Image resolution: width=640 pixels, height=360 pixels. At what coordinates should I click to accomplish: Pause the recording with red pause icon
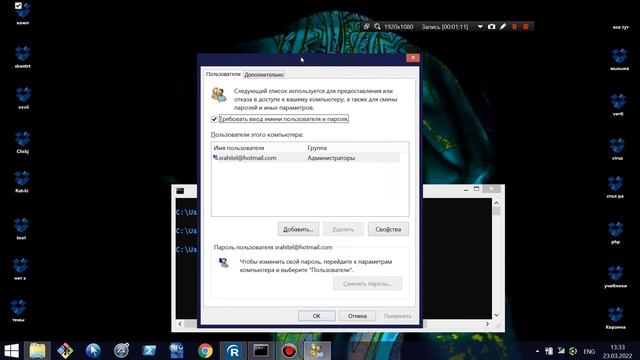[x=514, y=27]
